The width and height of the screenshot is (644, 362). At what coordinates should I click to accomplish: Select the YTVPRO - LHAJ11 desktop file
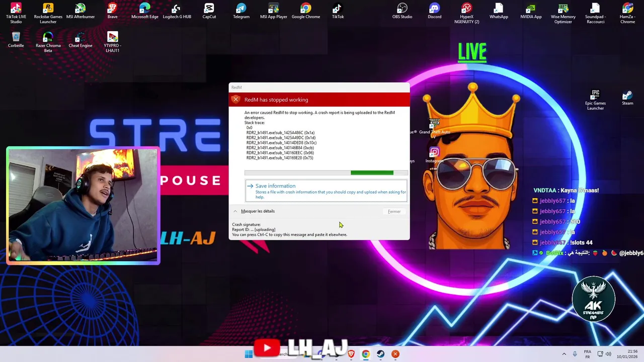click(x=113, y=42)
